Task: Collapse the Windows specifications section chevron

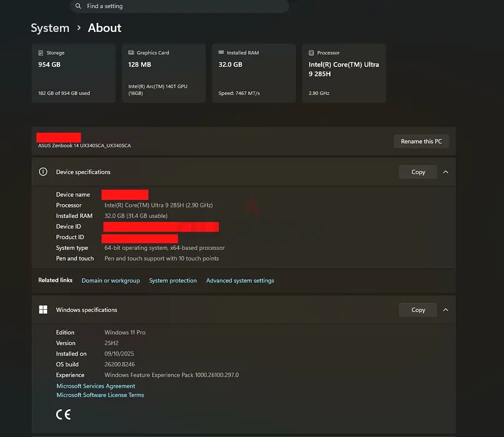Action: [446, 310]
